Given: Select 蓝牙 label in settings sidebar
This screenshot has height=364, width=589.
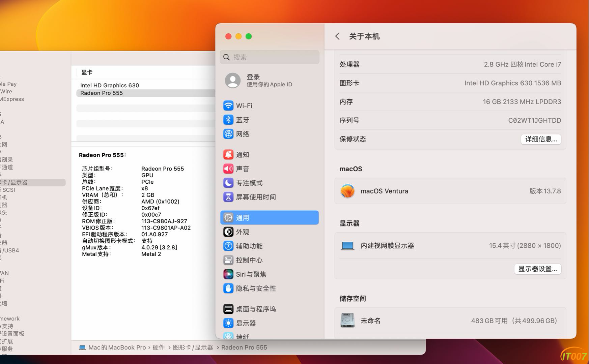Looking at the screenshot, I should [x=243, y=120].
